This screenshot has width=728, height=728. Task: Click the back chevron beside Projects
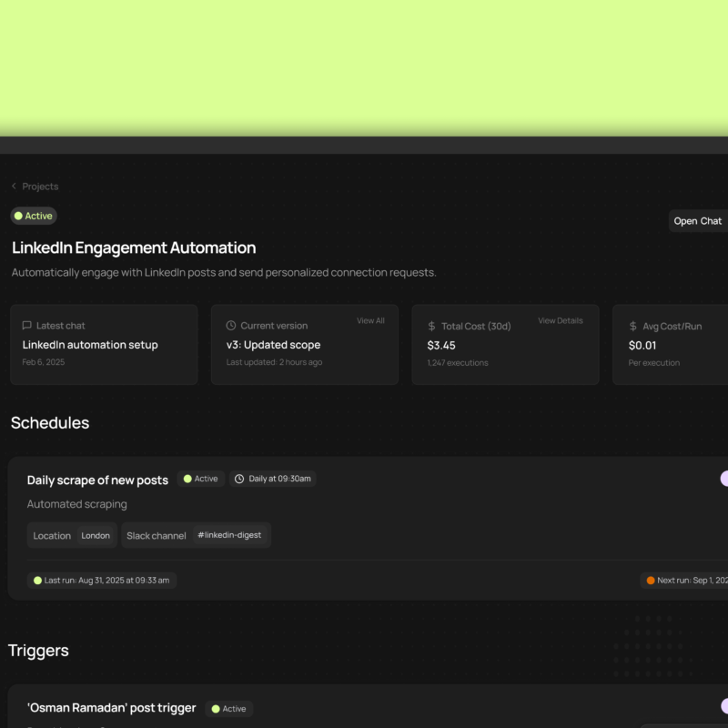14,186
